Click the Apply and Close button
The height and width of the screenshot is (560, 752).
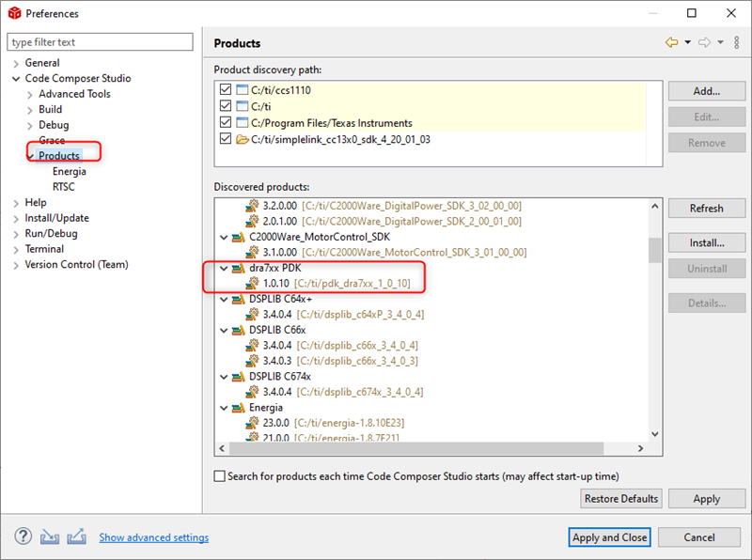point(609,537)
